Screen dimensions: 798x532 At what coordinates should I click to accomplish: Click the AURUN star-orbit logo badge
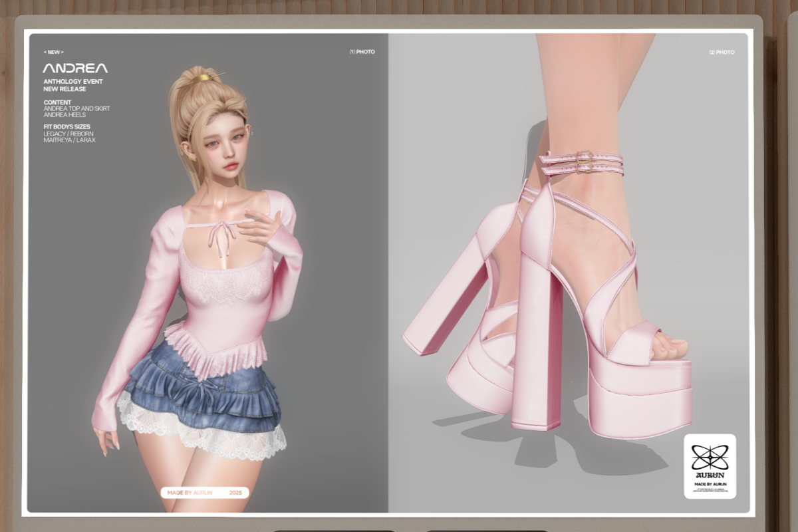[710, 465]
